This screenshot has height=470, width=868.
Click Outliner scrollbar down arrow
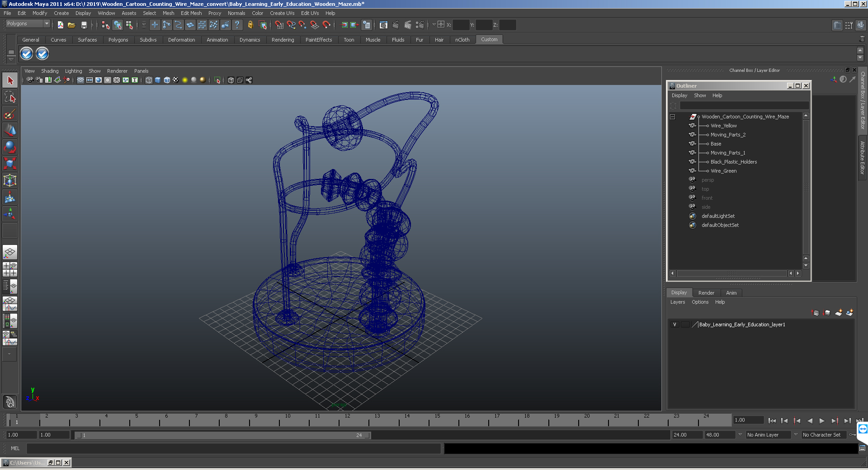point(806,266)
